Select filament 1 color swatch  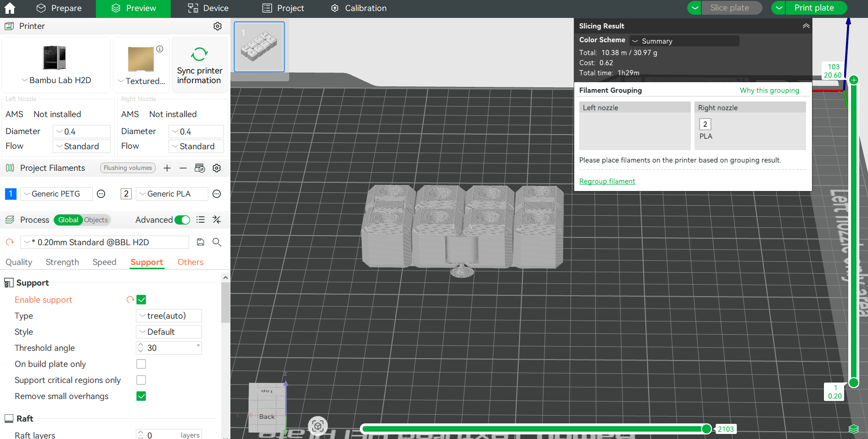(x=11, y=194)
